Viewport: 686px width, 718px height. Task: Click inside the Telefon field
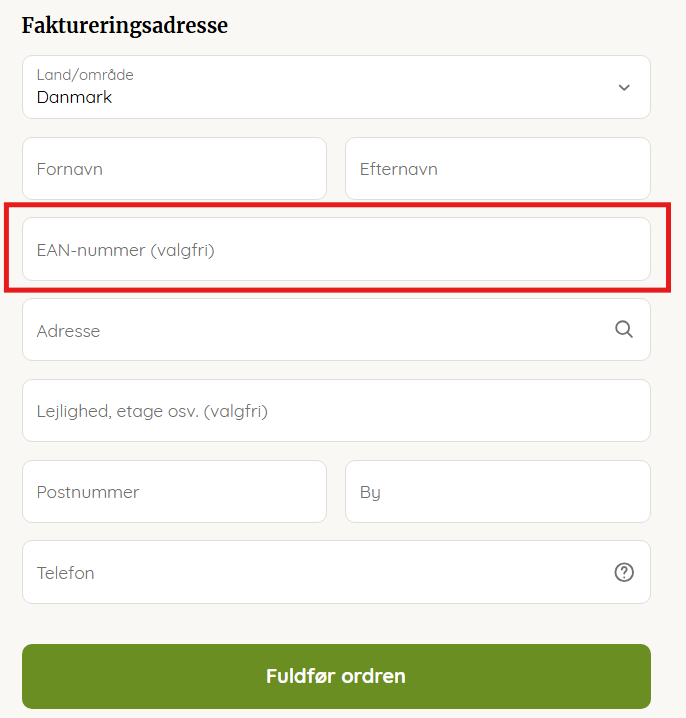(310, 573)
